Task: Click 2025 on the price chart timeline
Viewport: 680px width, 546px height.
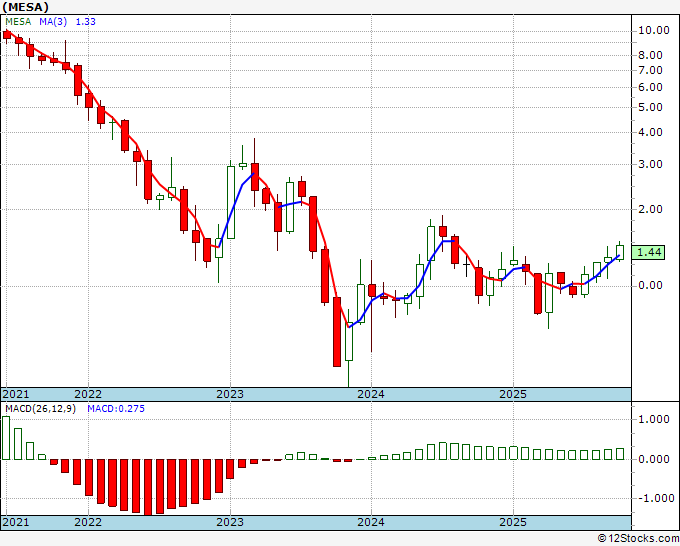Action: [x=513, y=394]
